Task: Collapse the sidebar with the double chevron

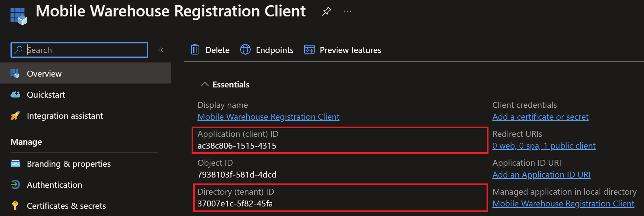Action: click(x=161, y=50)
